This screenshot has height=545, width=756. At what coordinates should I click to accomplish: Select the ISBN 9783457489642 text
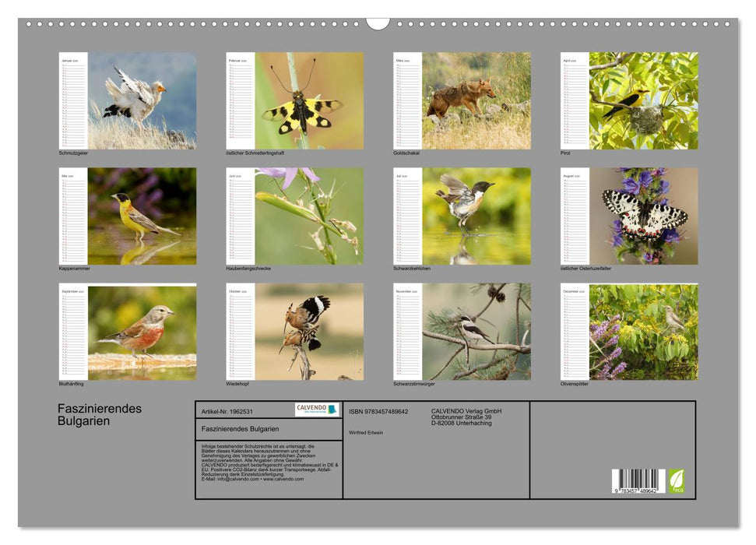378,411
